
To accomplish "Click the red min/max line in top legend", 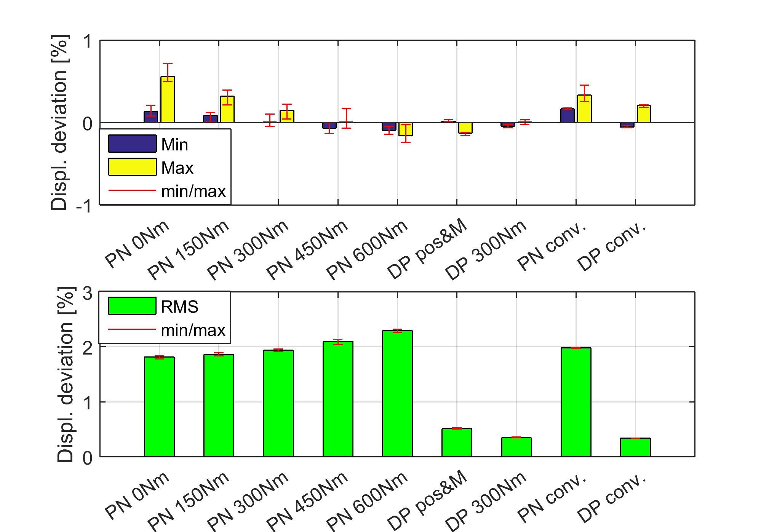I will (132, 190).
